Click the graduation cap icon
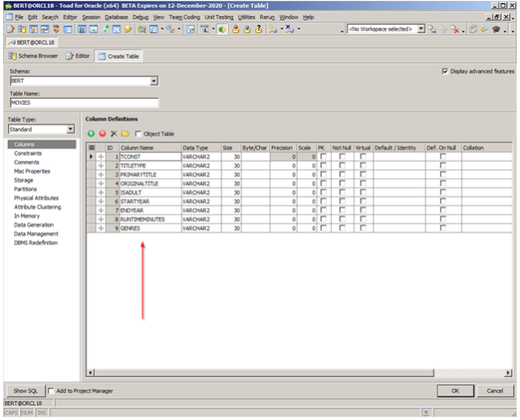 (496, 29)
